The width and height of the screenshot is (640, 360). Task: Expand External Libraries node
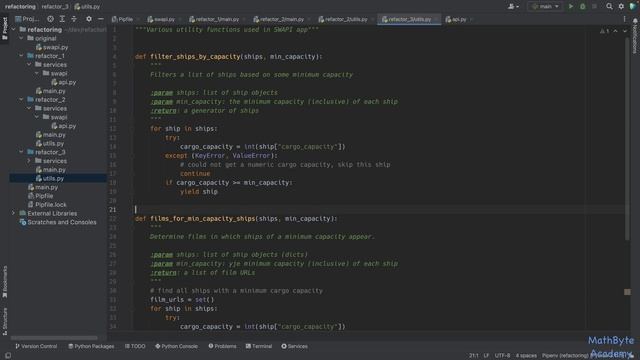[x=13, y=213]
